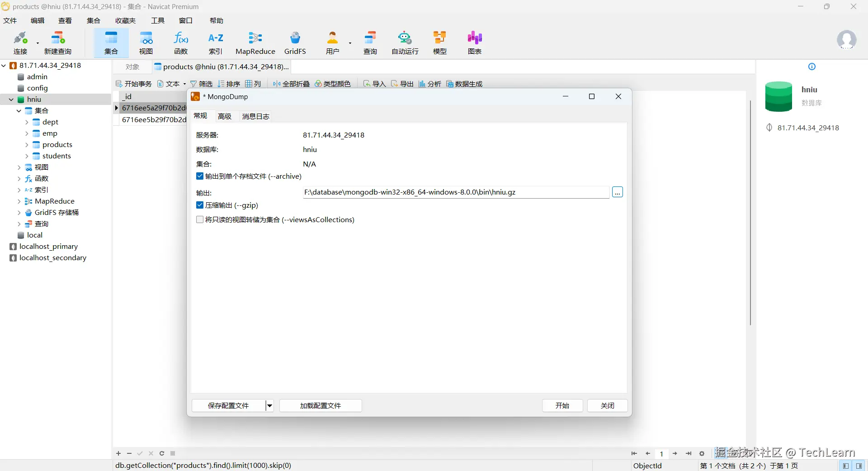Click the 导出 (Export) toolbar button
The height and width of the screenshot is (471, 868).
[402, 84]
